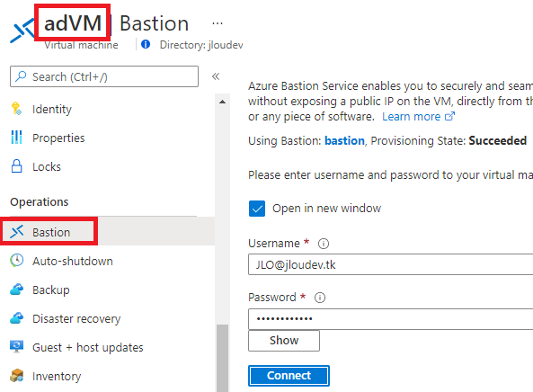
Task: Click the adVM Bastion header logo icon
Action: coord(22,31)
